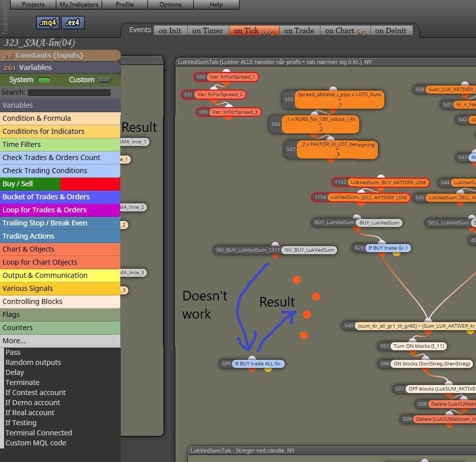Collapse the More... category
Screen dimensions: 476x462
(x=60, y=341)
